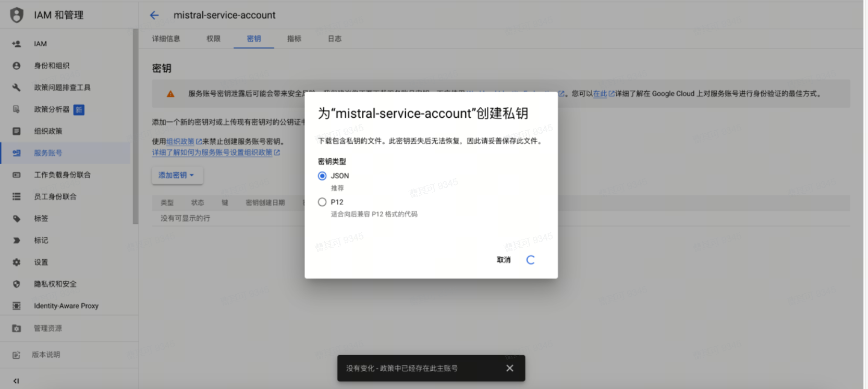Select the JSON key type radio button
868x389 pixels.
point(322,176)
